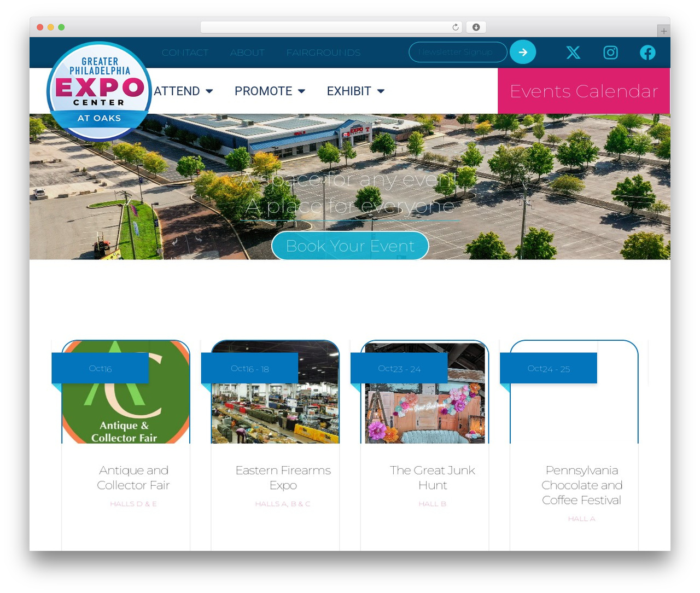The width and height of the screenshot is (700, 593).
Task: Submit newsletter signup with arrow button
Action: point(523,52)
